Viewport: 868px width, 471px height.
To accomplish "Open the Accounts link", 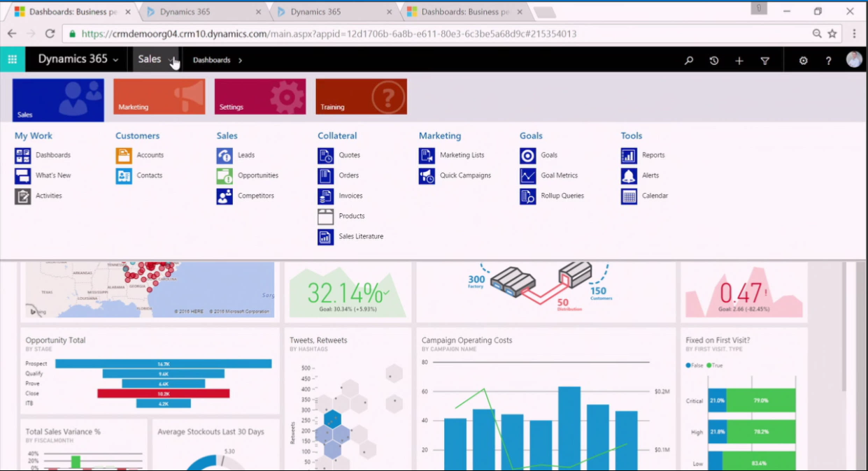I will [150, 155].
